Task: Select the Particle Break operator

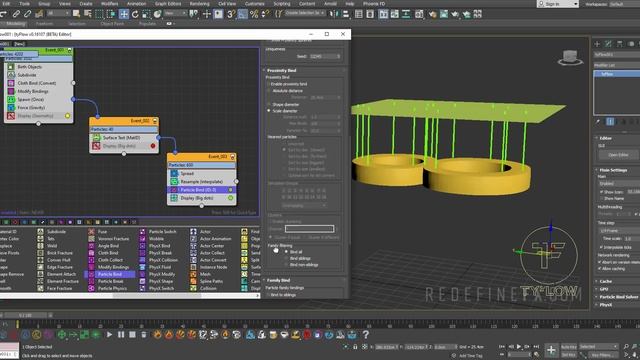Action: 106,281
